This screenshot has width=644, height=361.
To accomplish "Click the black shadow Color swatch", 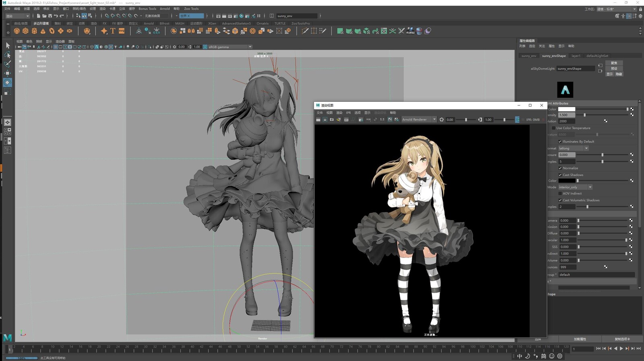I will (566, 181).
